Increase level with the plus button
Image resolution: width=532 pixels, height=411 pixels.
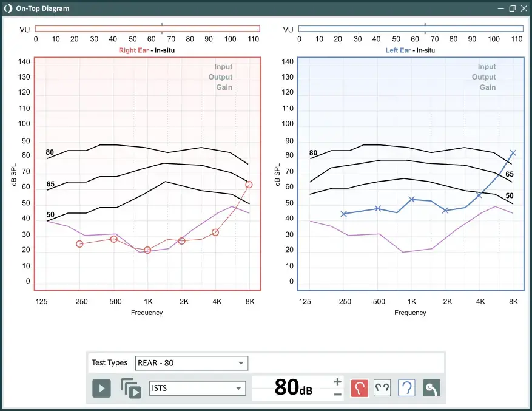pos(337,382)
